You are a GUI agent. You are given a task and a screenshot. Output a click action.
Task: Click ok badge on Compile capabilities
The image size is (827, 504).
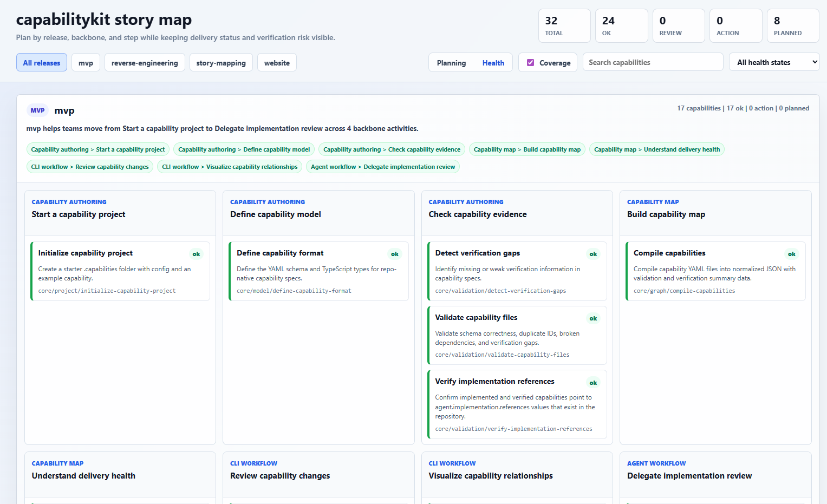point(792,254)
